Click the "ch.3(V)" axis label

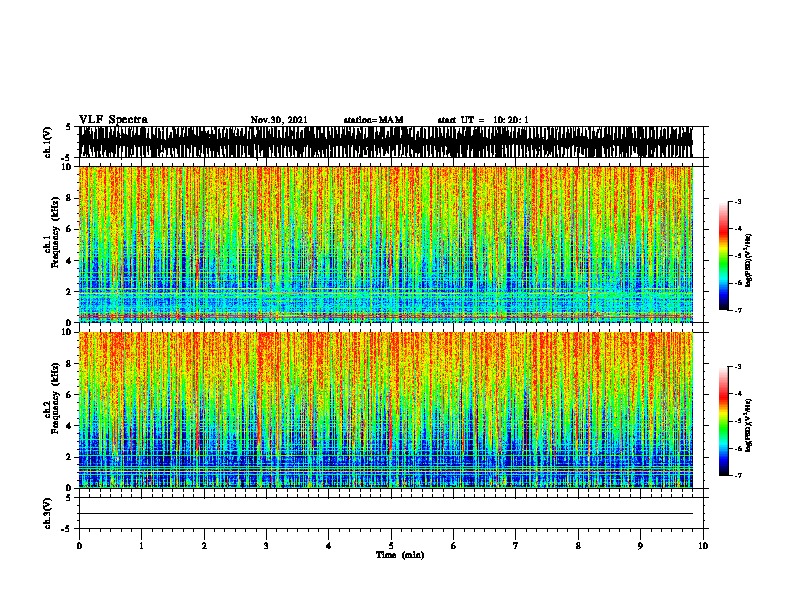point(48,513)
